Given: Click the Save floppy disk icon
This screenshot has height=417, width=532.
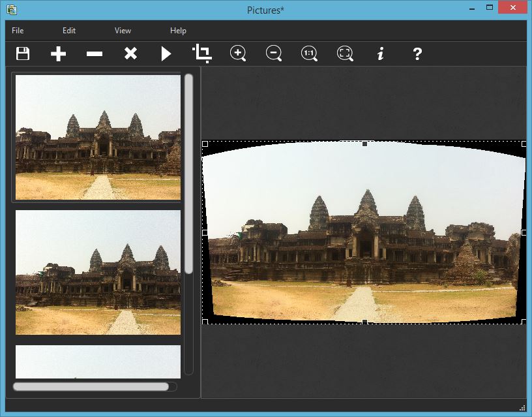Looking at the screenshot, I should 23,54.
